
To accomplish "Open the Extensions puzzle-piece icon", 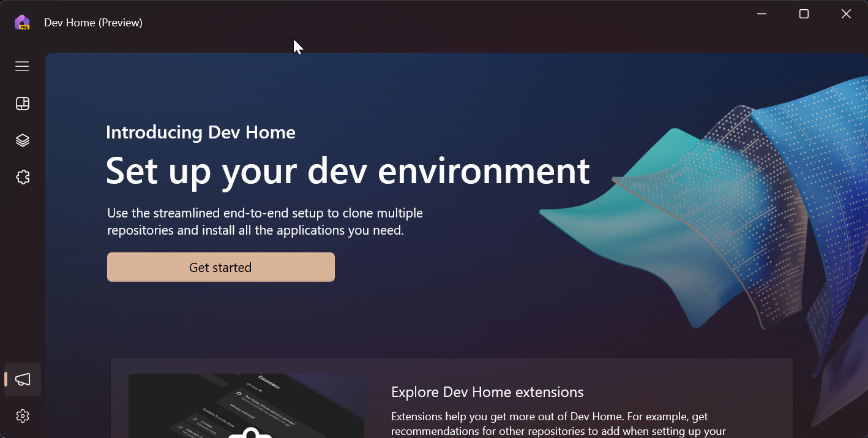I will coord(23,177).
